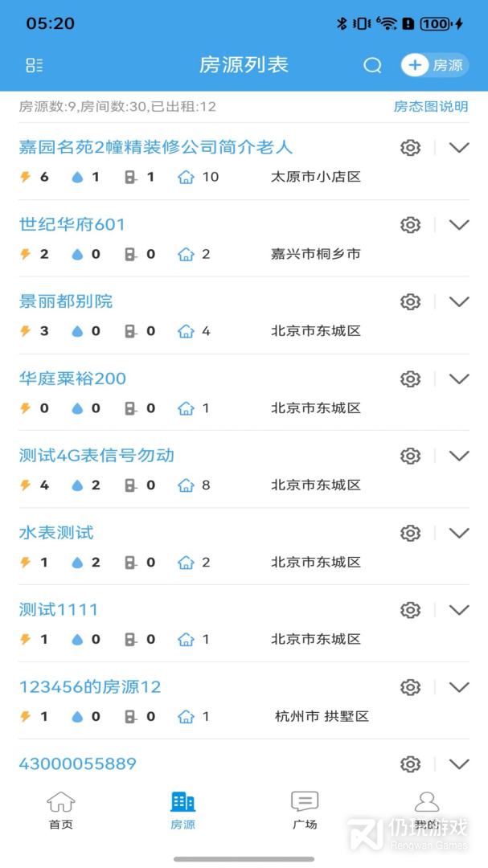Click the search magnifier icon in title bar

click(x=372, y=65)
